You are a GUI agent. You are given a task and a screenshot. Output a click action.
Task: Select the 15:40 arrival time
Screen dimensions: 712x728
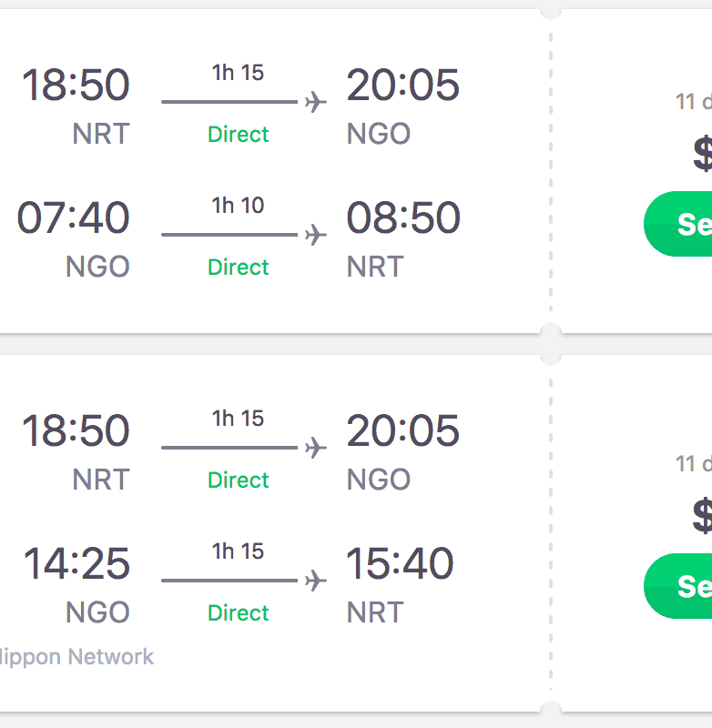point(400,564)
